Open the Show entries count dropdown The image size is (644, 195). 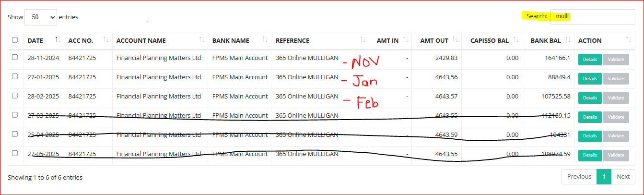(x=40, y=17)
